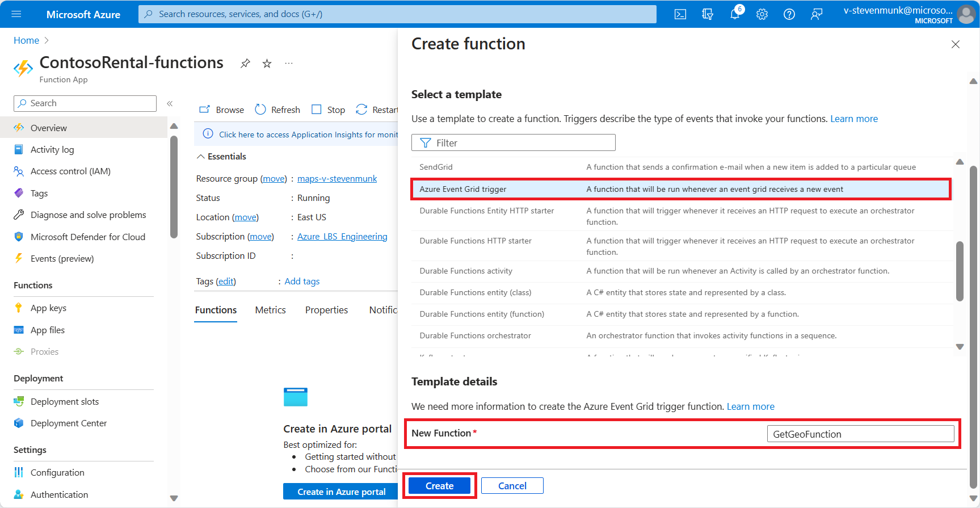Click Learn more under Template details
980x508 pixels.
tap(750, 406)
